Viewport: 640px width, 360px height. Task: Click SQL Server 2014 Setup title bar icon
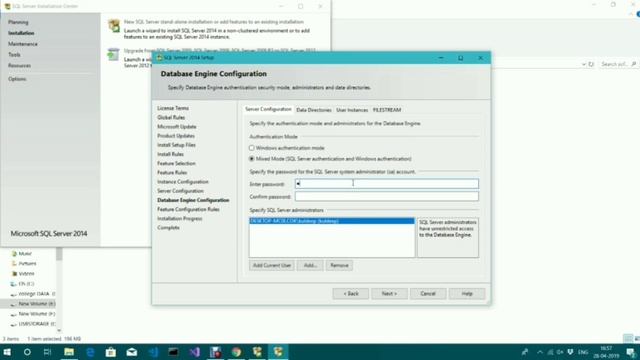159,58
